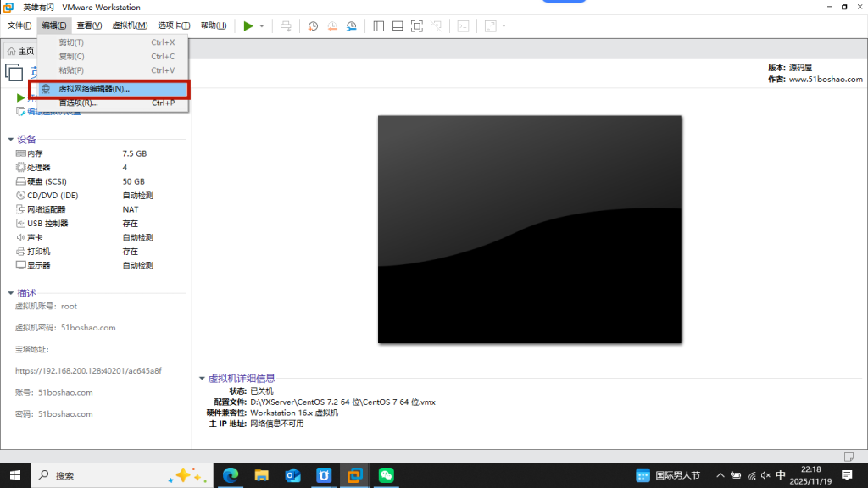Screen dimensions: 868x488
Task: Enter full screen mode from the toolbar
Action: [x=416, y=26]
